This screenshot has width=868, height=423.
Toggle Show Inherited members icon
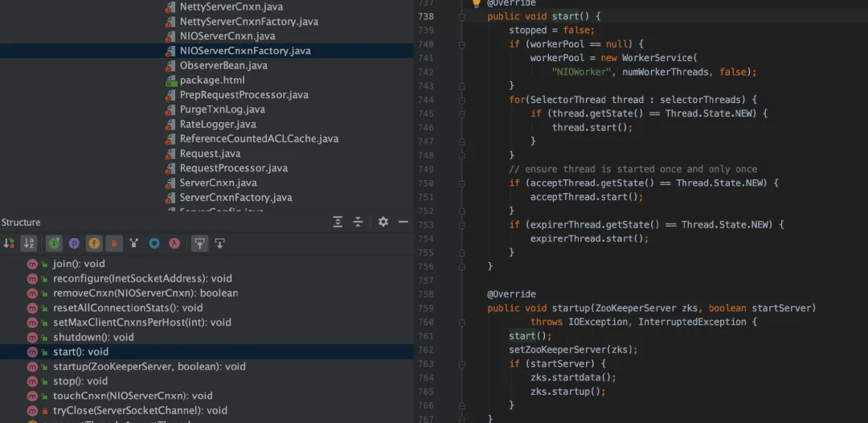(x=55, y=243)
